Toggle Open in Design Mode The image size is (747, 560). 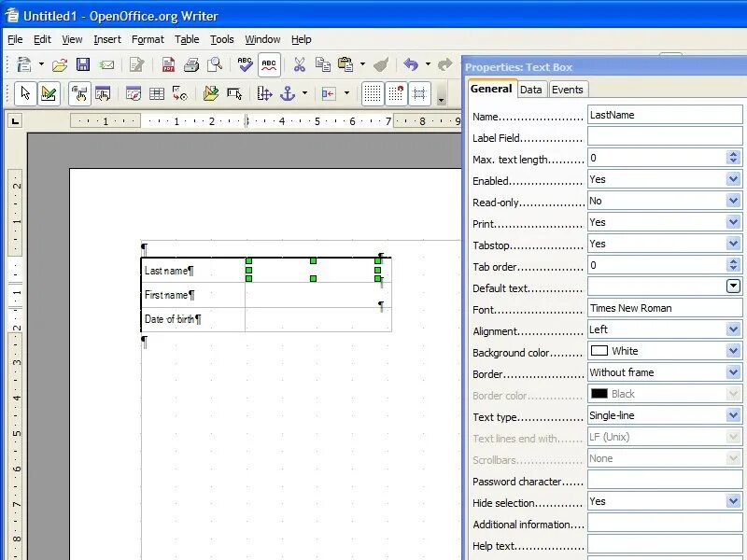point(211,93)
